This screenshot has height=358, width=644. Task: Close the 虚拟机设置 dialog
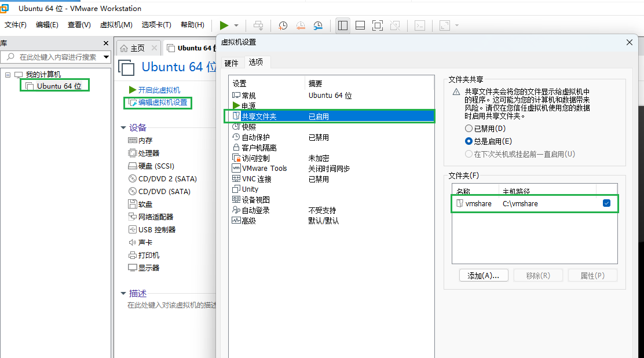coord(629,42)
